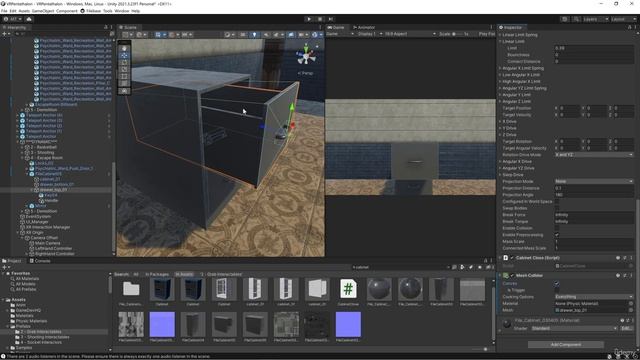
Task: Toggle Enable Preprocessing checkbox
Action: pyautogui.click(x=557, y=235)
